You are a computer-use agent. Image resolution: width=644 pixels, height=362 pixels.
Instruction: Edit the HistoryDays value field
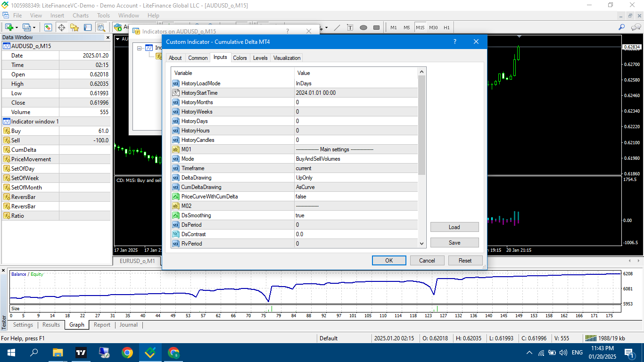click(x=356, y=121)
